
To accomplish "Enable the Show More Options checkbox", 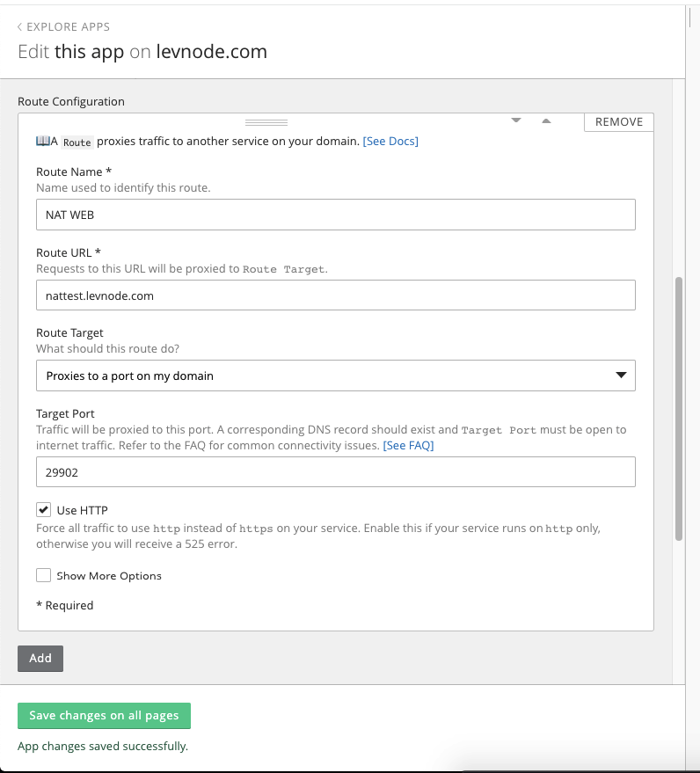I will click(x=43, y=575).
